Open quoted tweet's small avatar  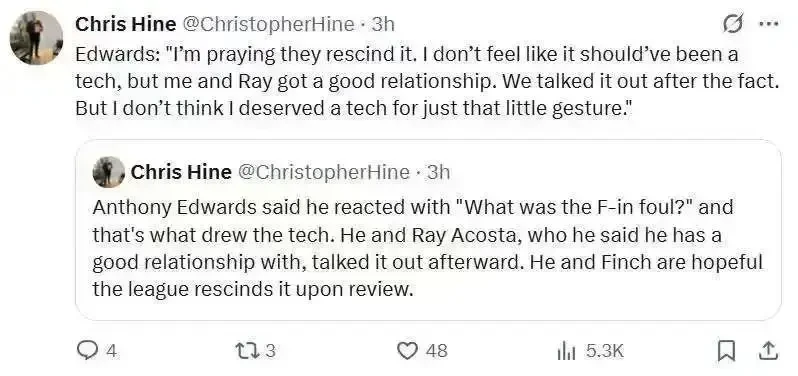click(108, 172)
